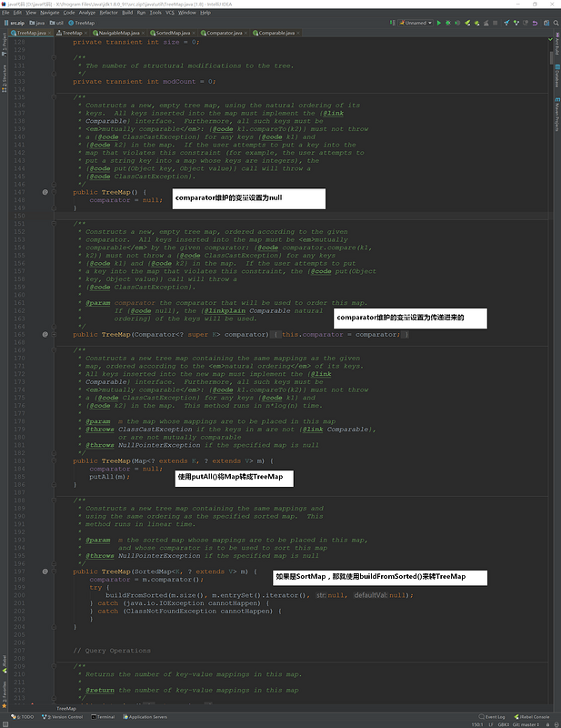Click the Git: master branch widget
This screenshot has width=561, height=728.
[x=526, y=724]
